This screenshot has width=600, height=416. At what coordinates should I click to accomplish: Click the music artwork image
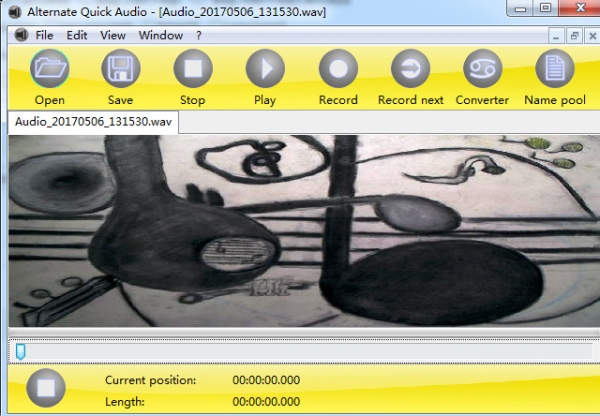tap(304, 231)
